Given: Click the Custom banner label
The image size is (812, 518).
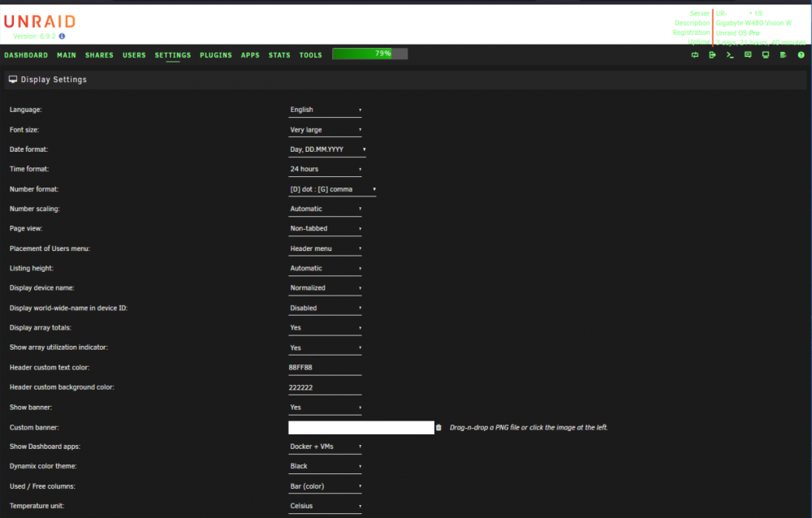Looking at the screenshot, I should click(x=34, y=428).
